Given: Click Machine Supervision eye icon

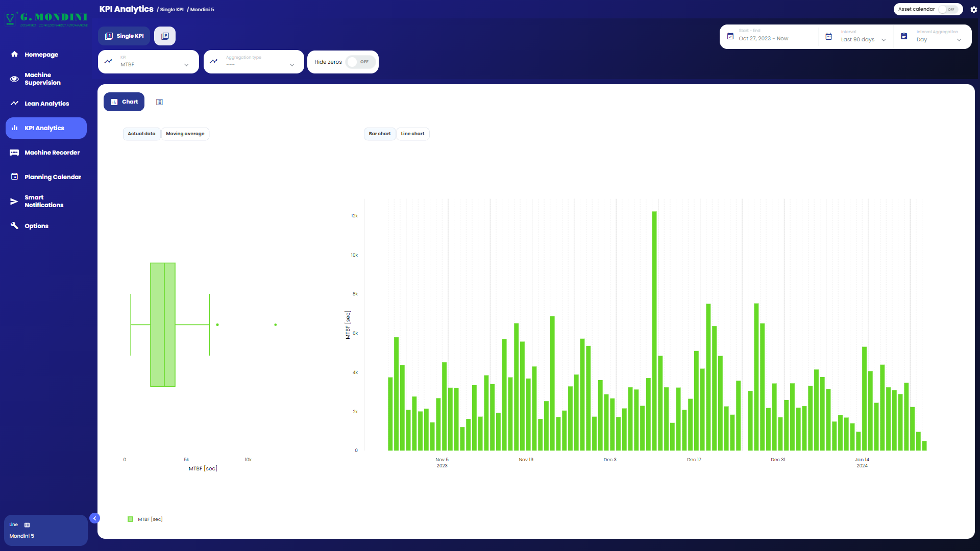Looking at the screenshot, I should click(14, 79).
